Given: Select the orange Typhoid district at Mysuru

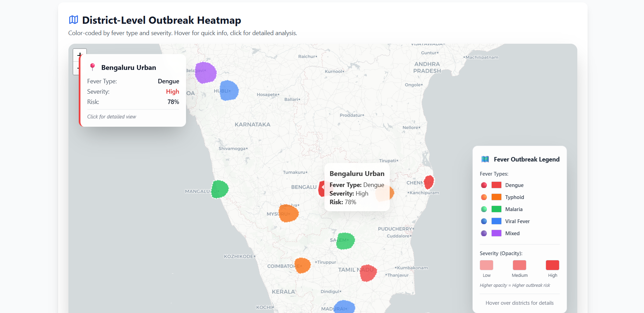Looking at the screenshot, I should [288, 213].
